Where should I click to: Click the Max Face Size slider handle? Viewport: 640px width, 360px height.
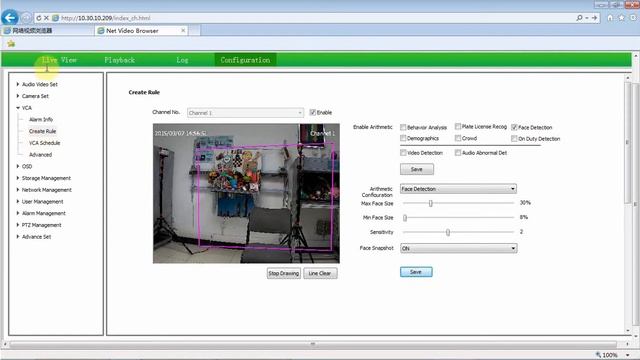click(x=430, y=203)
